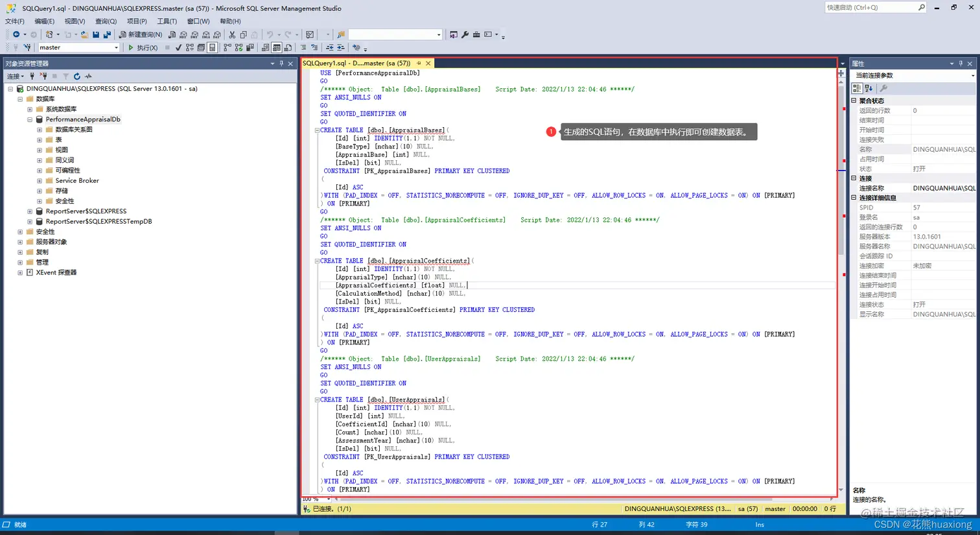Open the 查询(Q) menu
This screenshot has width=980, height=535.
click(106, 21)
